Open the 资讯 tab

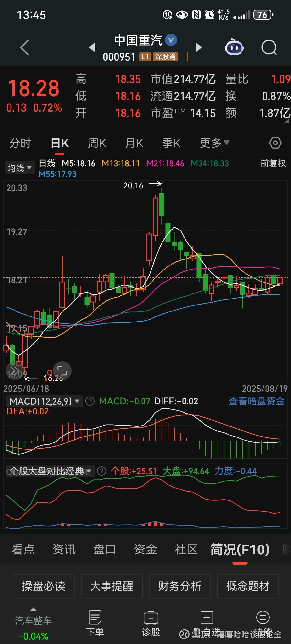coord(64,549)
